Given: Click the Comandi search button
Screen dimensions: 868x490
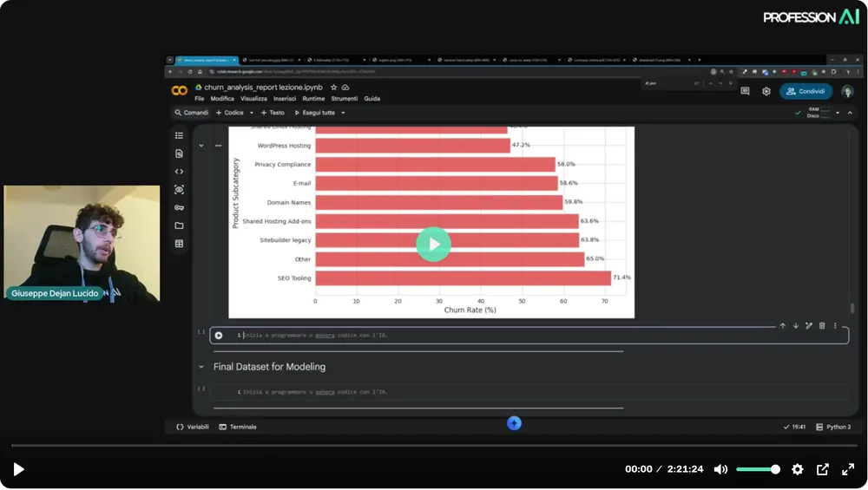Looking at the screenshot, I should pos(192,113).
